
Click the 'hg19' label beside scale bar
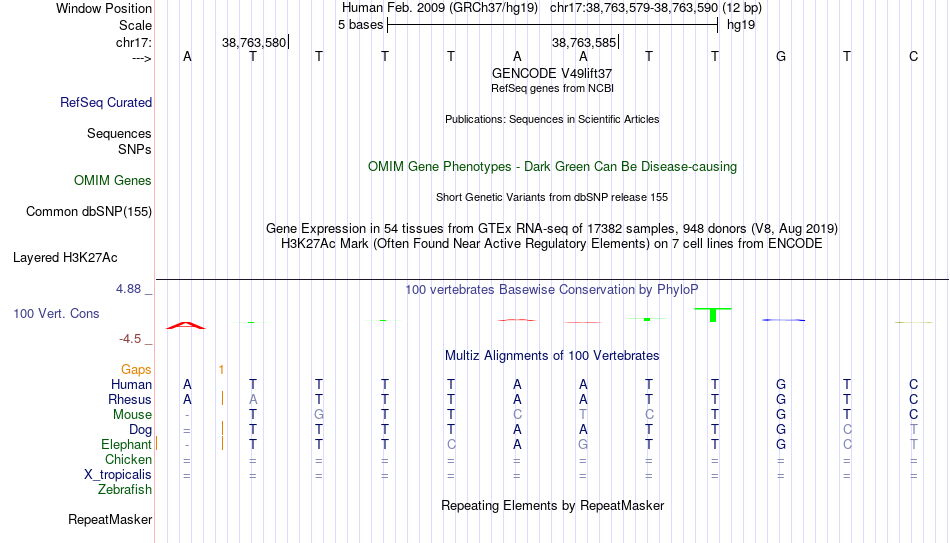pyautogui.click(x=741, y=25)
